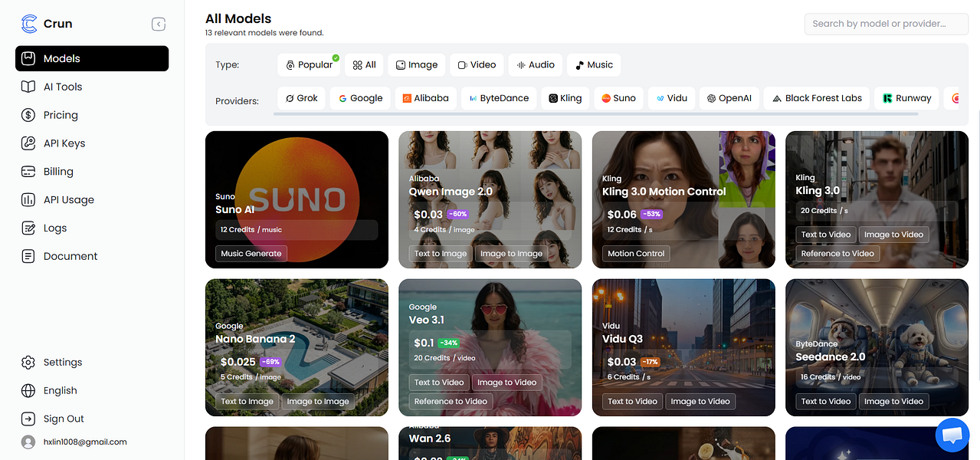Filter by Grok provider
This screenshot has height=460, width=980.
click(302, 98)
